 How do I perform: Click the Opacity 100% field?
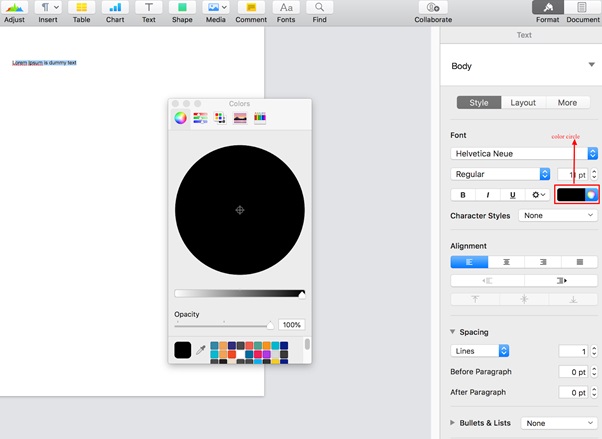[291, 325]
